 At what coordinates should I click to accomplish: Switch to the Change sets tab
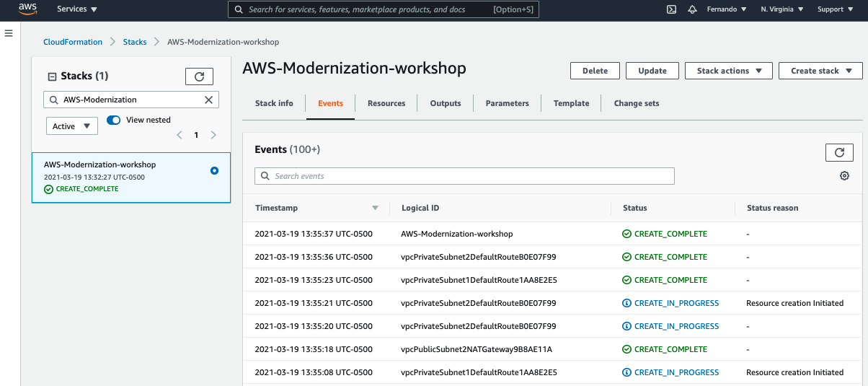[637, 103]
